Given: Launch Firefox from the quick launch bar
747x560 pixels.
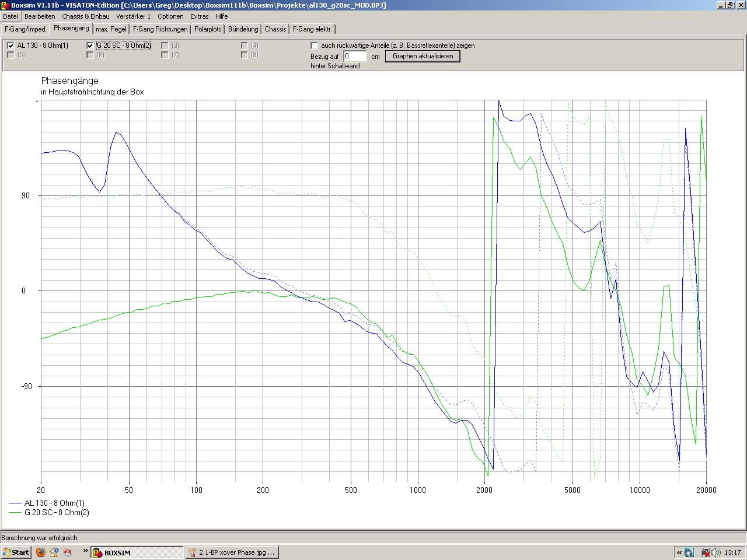Looking at the screenshot, I should (40, 552).
